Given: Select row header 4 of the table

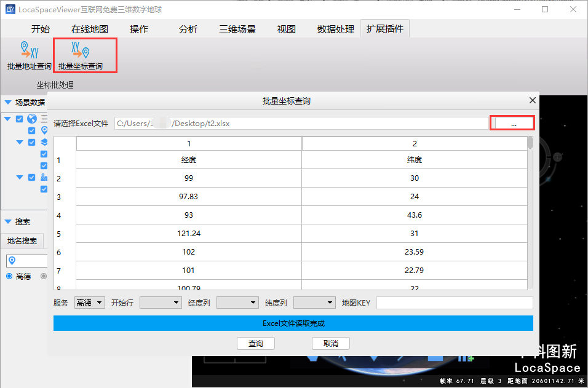Looking at the screenshot, I should (65, 215).
